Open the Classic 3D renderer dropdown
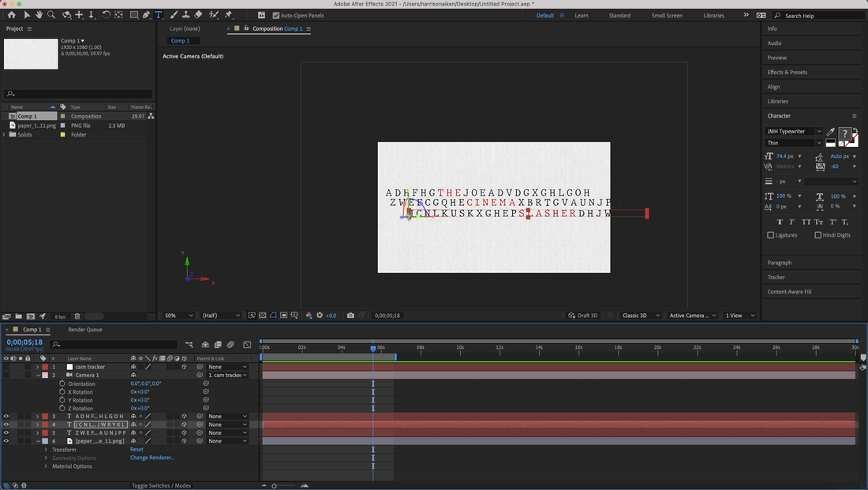The height and width of the screenshot is (490, 868). [641, 316]
